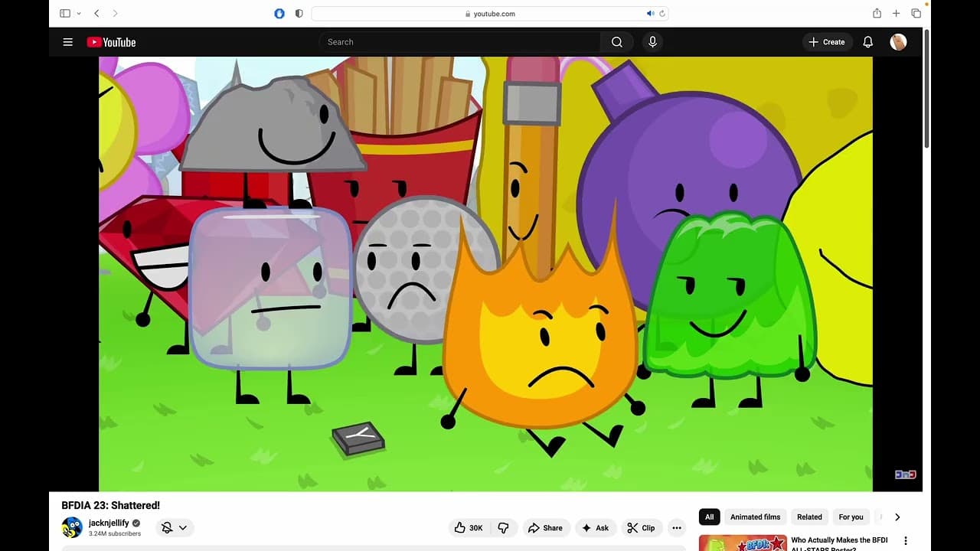The image size is (980, 551).
Task: Open the jacknjellify channel name link
Action: click(x=109, y=523)
